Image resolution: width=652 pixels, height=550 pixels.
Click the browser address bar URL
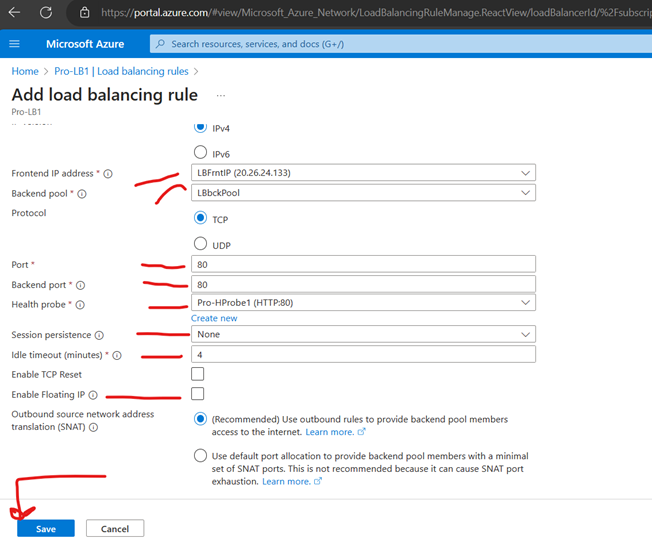pyautogui.click(x=374, y=12)
